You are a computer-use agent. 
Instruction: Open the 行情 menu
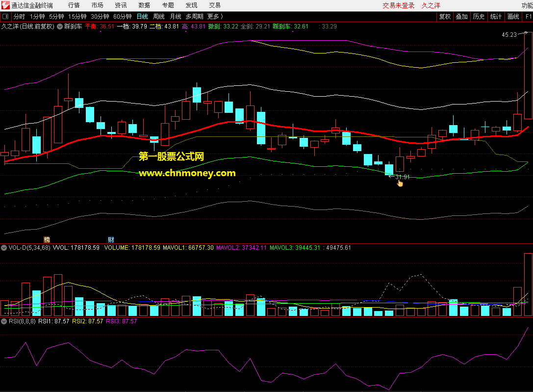(74, 5)
